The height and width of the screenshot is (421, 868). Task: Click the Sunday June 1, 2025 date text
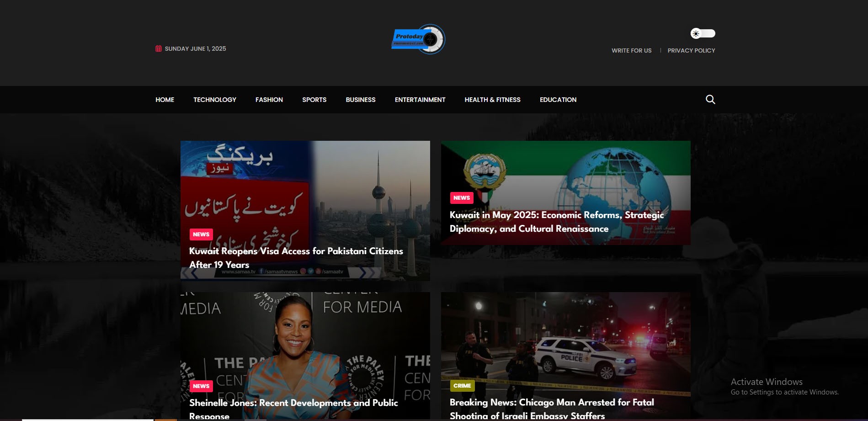coord(195,48)
